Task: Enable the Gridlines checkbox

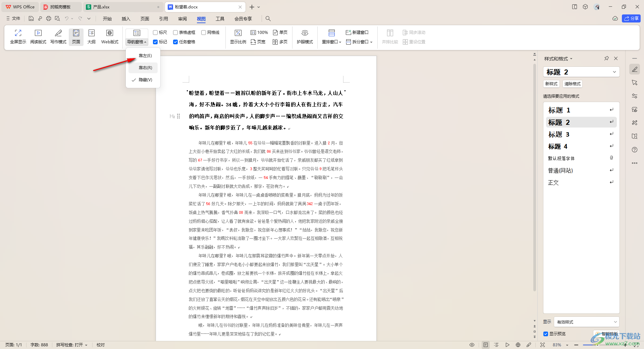Action: [x=204, y=33]
